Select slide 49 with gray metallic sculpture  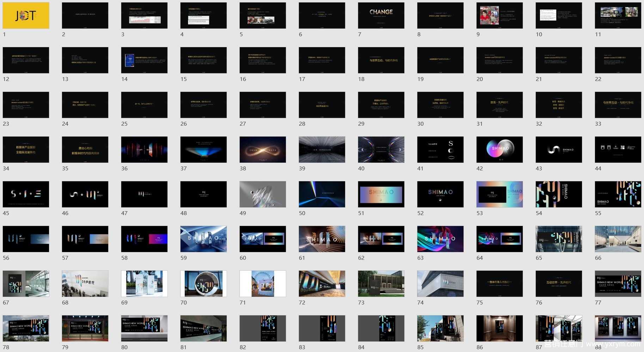tap(263, 194)
